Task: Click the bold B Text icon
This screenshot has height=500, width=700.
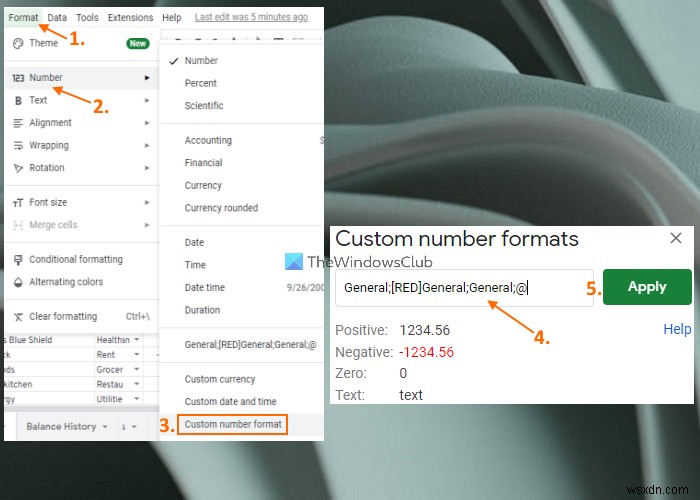Action: [18, 100]
